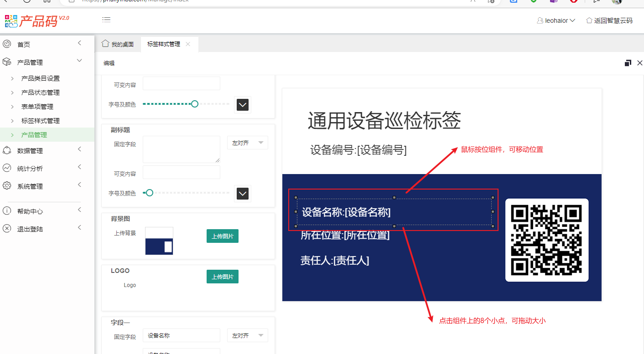Click 上传图片 button for LOGO
The width and height of the screenshot is (644, 354).
[x=222, y=277]
